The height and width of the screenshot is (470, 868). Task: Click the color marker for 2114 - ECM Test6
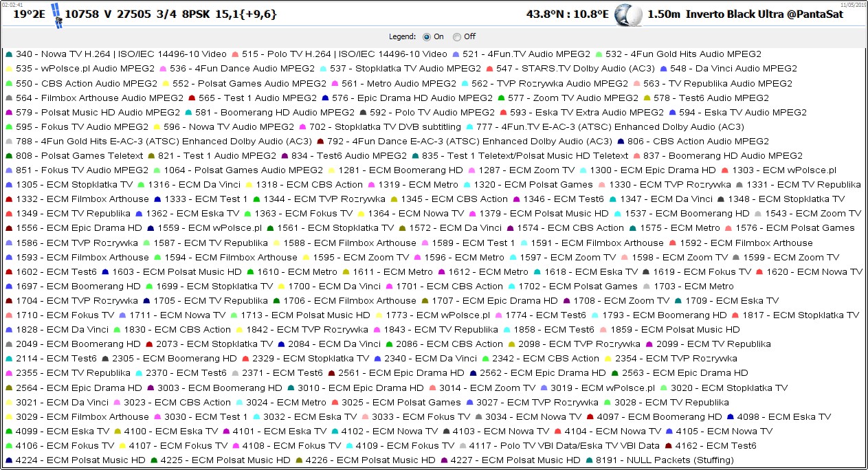[x=9, y=359]
